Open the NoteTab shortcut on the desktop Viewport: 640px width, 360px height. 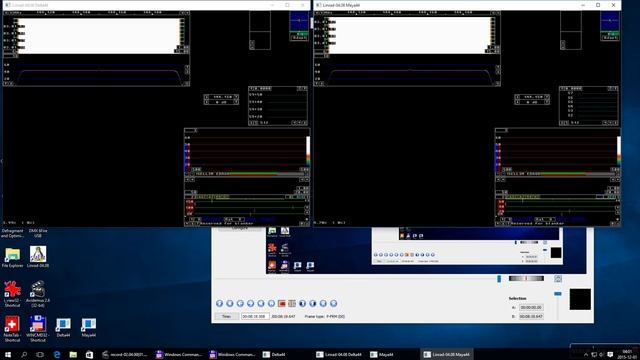click(12, 329)
